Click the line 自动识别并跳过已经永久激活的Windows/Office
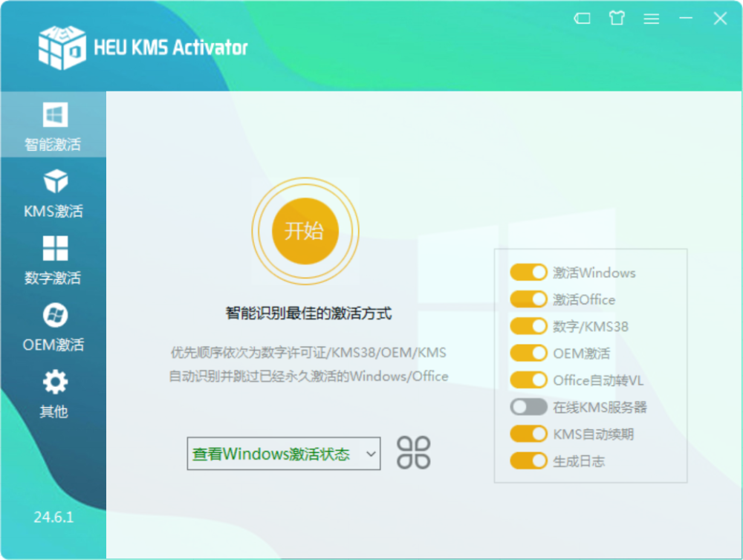743x560 pixels. pos(308,376)
